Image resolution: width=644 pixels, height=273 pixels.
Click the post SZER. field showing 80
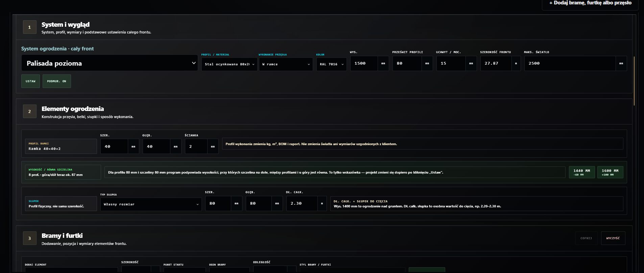tap(218, 203)
